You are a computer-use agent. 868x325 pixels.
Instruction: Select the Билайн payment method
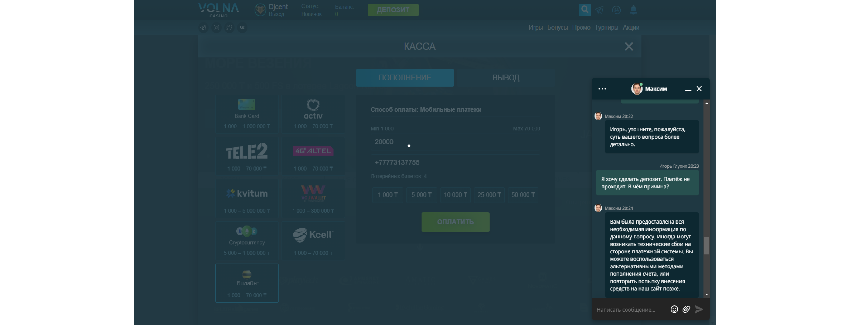[x=247, y=283]
